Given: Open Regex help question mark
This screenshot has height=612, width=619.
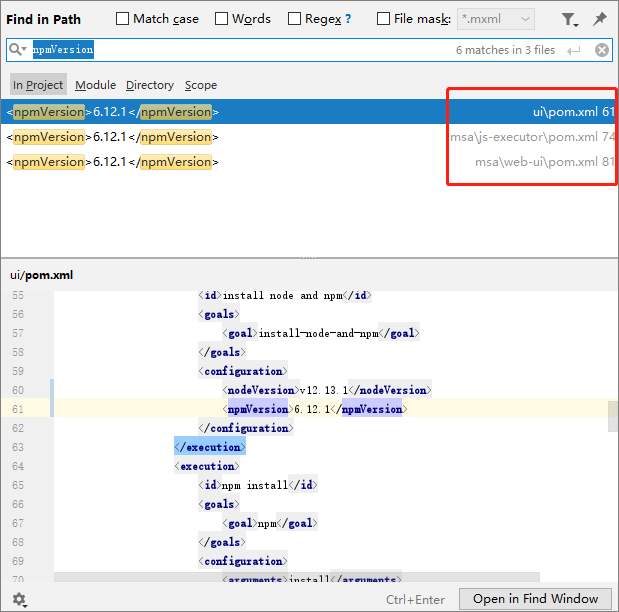Looking at the screenshot, I should [348, 19].
